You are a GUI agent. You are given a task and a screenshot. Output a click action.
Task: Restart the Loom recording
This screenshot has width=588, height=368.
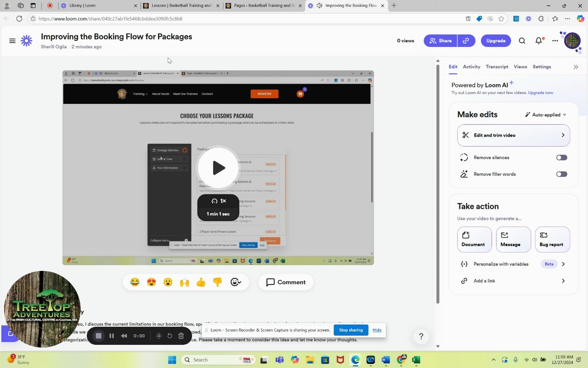pyautogui.click(x=170, y=336)
